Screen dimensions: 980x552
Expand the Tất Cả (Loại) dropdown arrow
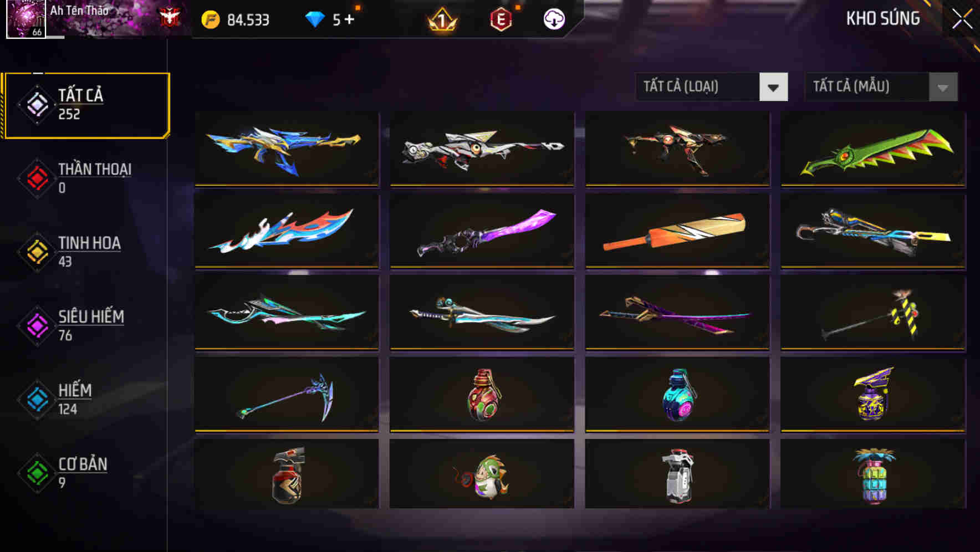[773, 87]
